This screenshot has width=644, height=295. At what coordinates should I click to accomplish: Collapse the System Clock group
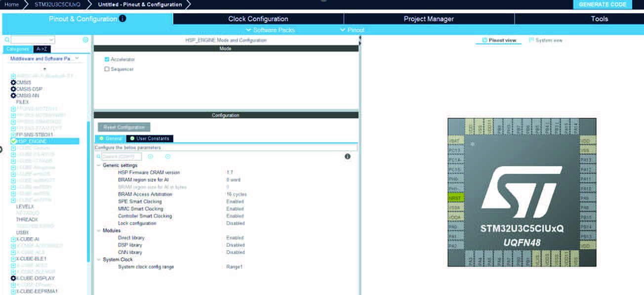[98, 259]
